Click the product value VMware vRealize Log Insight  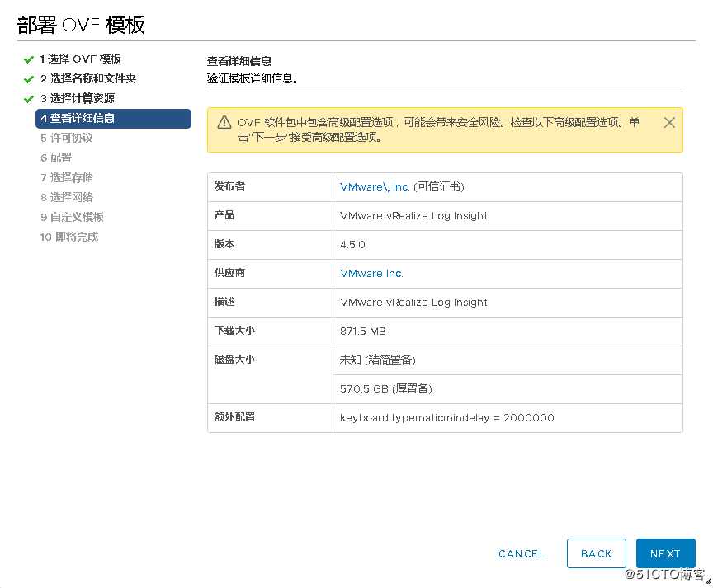tap(413, 216)
